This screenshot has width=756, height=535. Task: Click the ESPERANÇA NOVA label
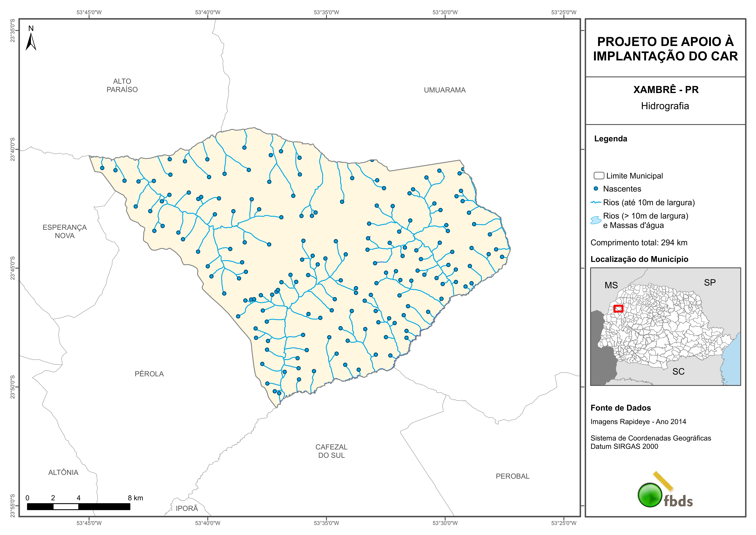point(65,231)
